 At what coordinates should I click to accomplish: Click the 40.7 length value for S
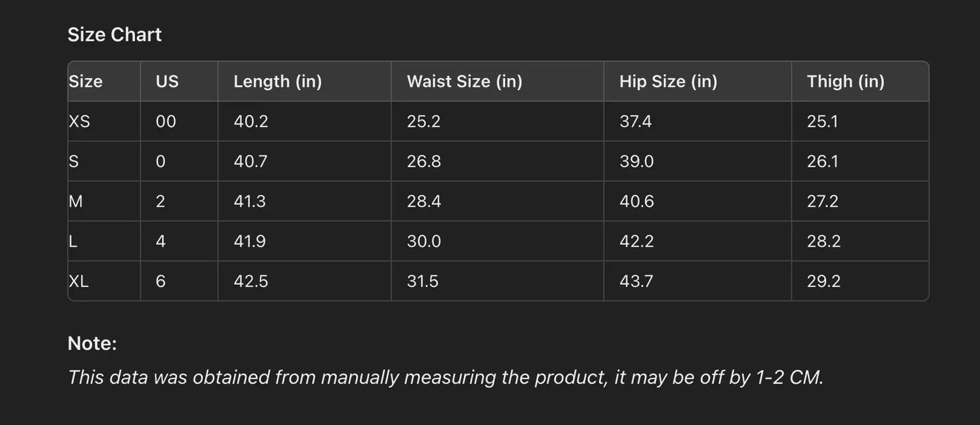(x=250, y=161)
